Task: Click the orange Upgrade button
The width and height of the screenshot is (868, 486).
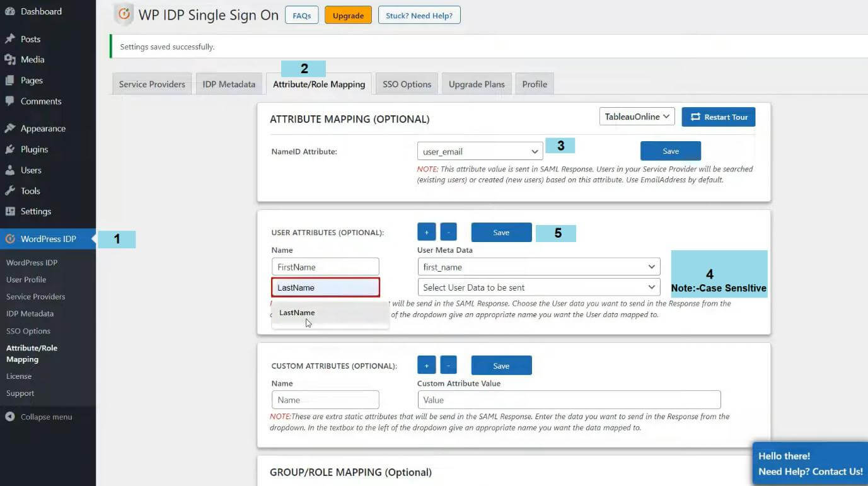Action: [x=348, y=16]
